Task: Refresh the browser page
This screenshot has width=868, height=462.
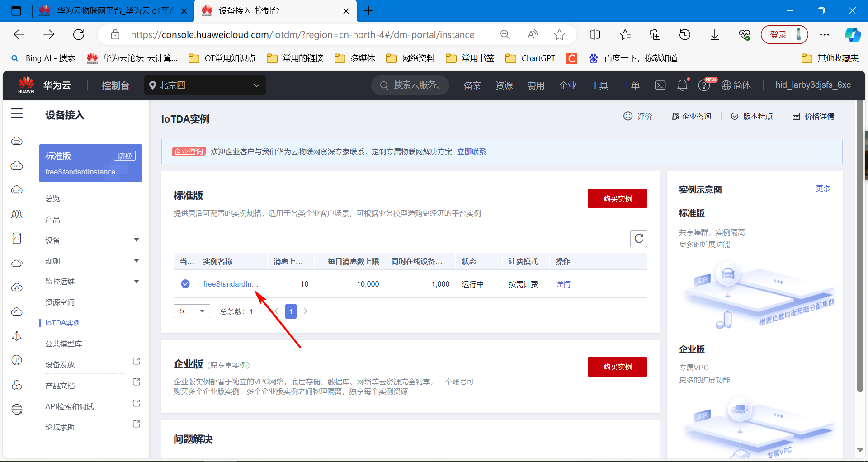Action: pyautogui.click(x=79, y=34)
